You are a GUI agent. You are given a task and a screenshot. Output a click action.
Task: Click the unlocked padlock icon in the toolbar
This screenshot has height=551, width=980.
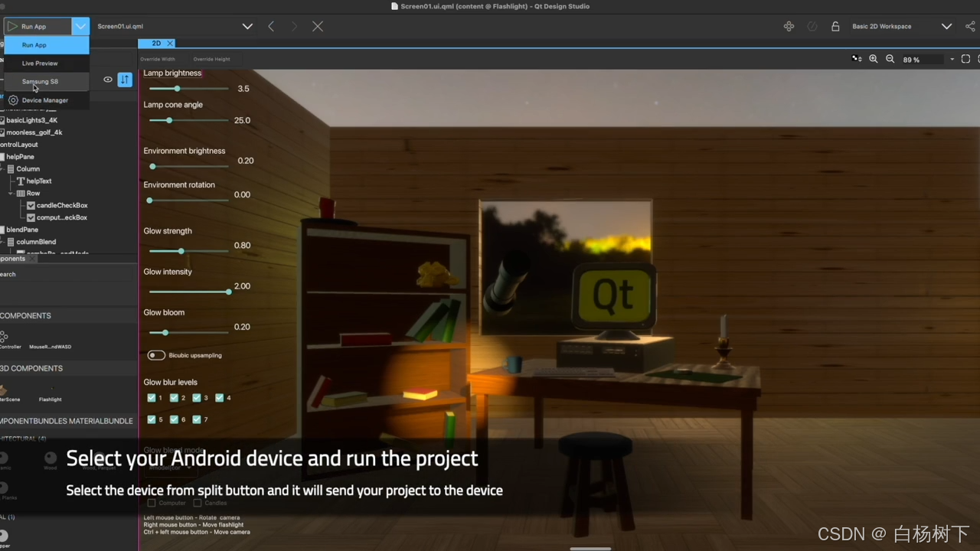point(835,26)
